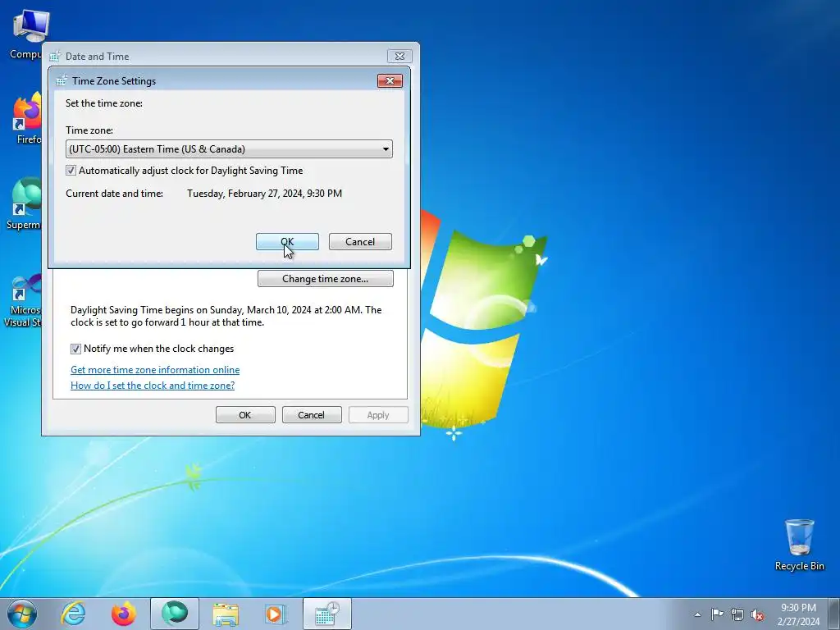The height and width of the screenshot is (630, 840).
Task: Click the Time Zone Settings title icon
Action: click(x=62, y=81)
